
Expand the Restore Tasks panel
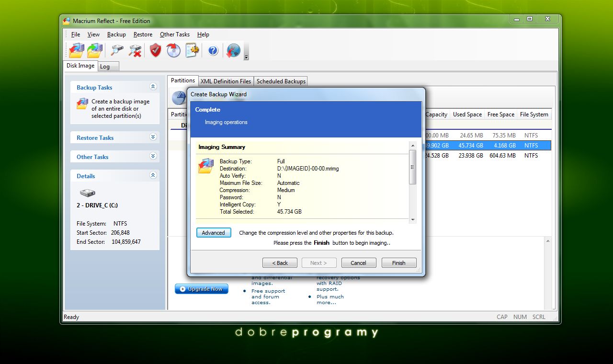pos(153,137)
